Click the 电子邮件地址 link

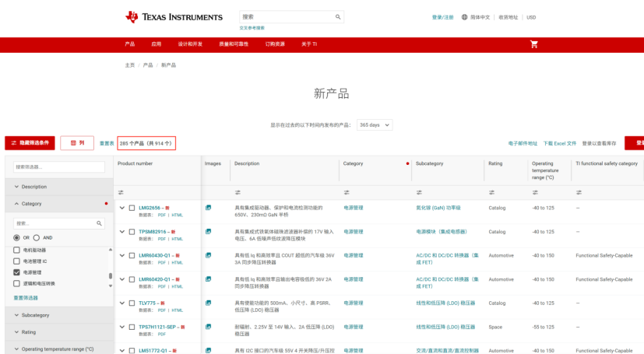tap(523, 143)
